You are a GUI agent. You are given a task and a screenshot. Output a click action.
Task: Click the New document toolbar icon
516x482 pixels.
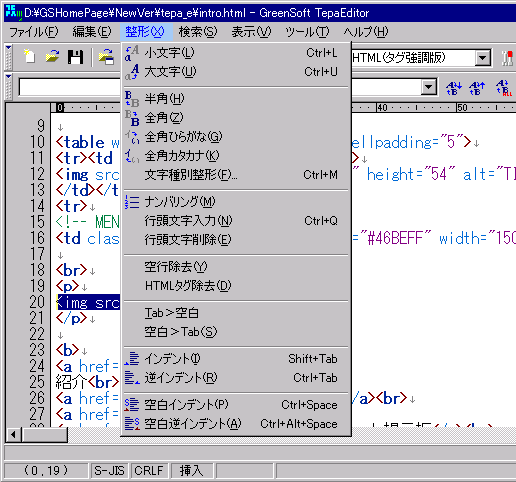(x=29, y=57)
